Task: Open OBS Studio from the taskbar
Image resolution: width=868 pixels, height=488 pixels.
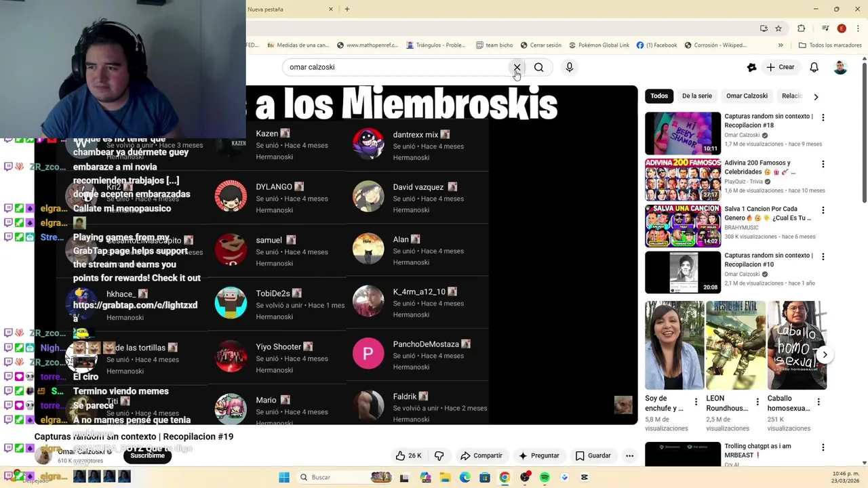Action: (x=525, y=477)
